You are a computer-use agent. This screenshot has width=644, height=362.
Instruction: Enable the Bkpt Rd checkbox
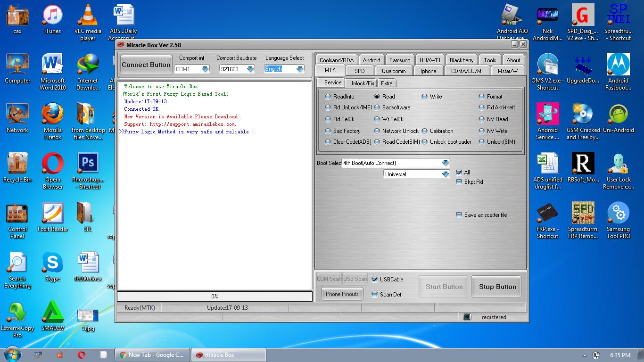click(x=459, y=182)
